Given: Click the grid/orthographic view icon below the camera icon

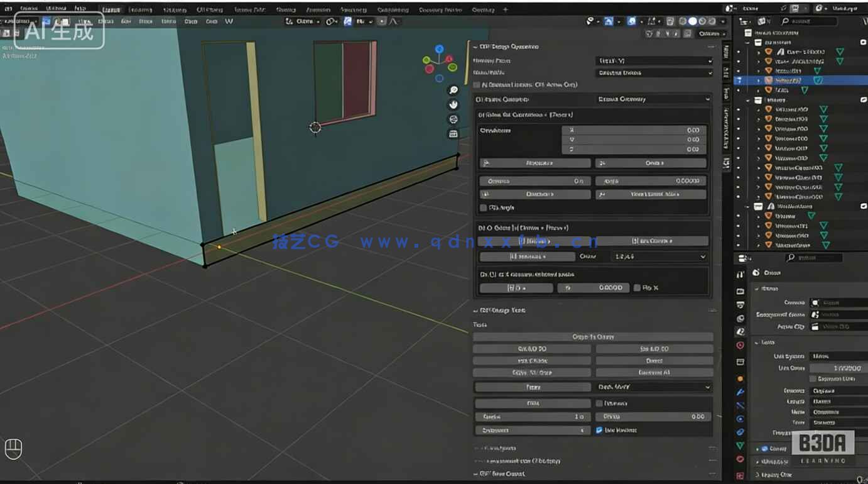Looking at the screenshot, I should pos(453,133).
